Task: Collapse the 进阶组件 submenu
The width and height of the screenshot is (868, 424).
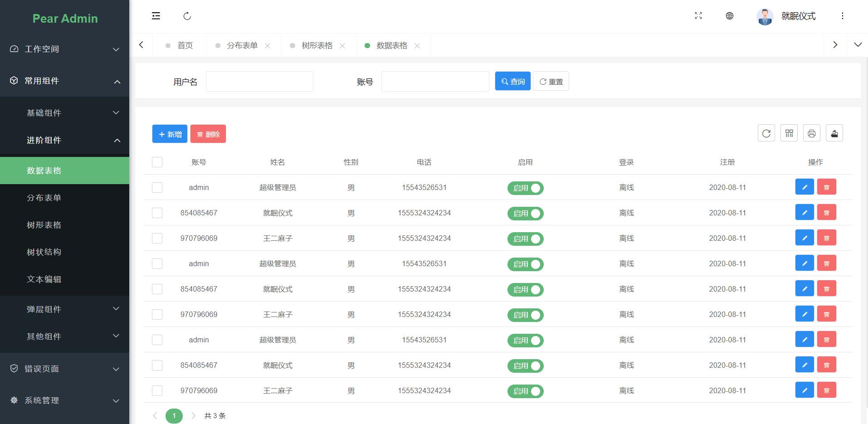Action: click(64, 140)
